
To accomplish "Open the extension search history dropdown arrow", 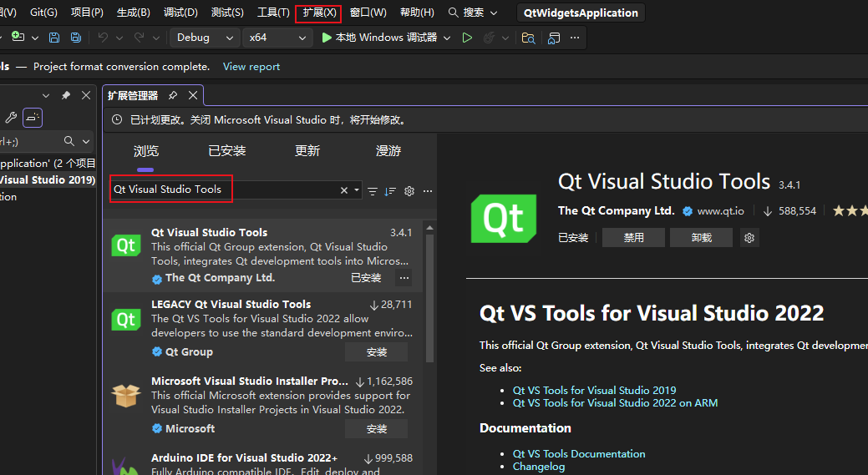I will click(357, 190).
